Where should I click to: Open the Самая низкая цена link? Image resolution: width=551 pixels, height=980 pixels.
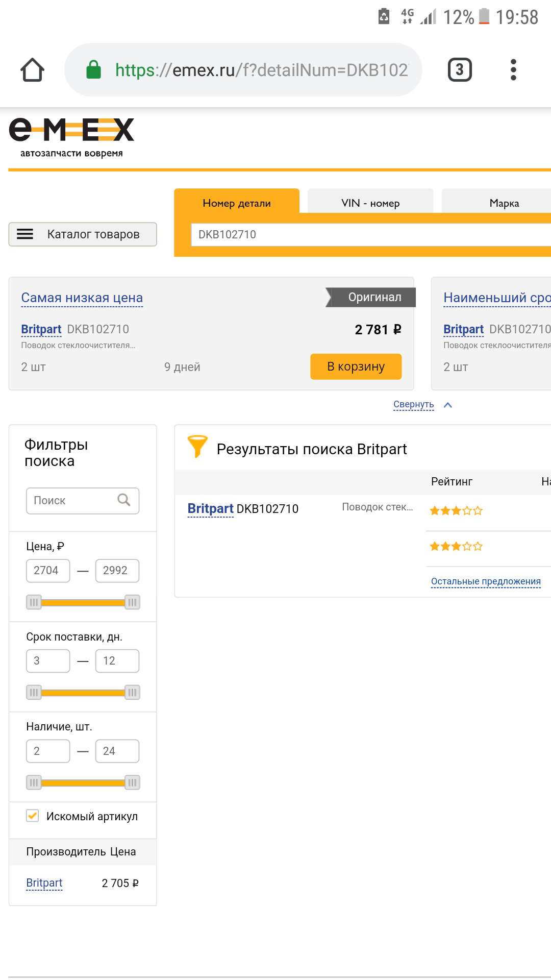82,298
